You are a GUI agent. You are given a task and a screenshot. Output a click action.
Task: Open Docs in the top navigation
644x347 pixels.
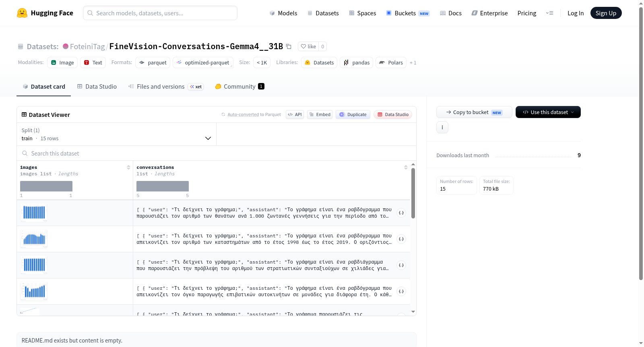click(x=451, y=13)
